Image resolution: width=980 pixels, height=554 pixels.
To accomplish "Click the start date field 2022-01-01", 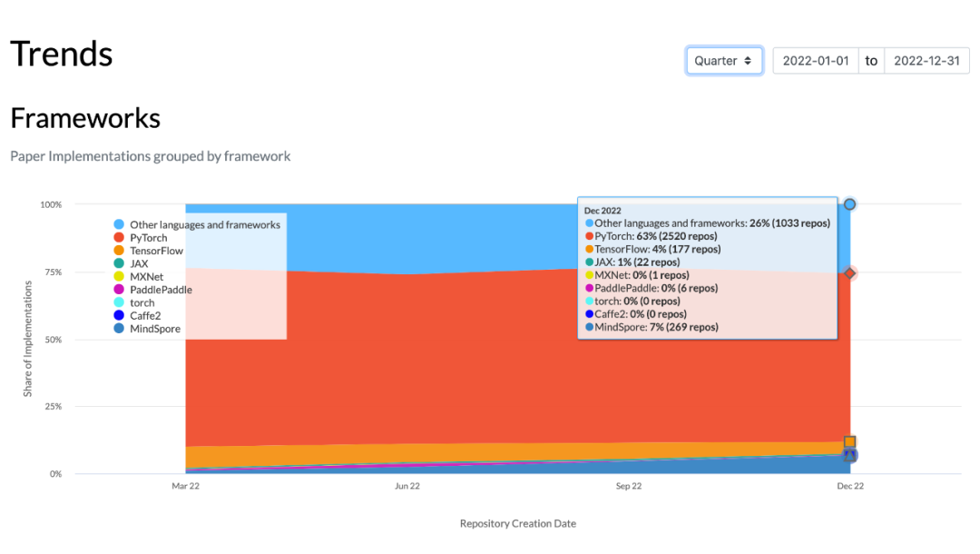I will (x=815, y=61).
